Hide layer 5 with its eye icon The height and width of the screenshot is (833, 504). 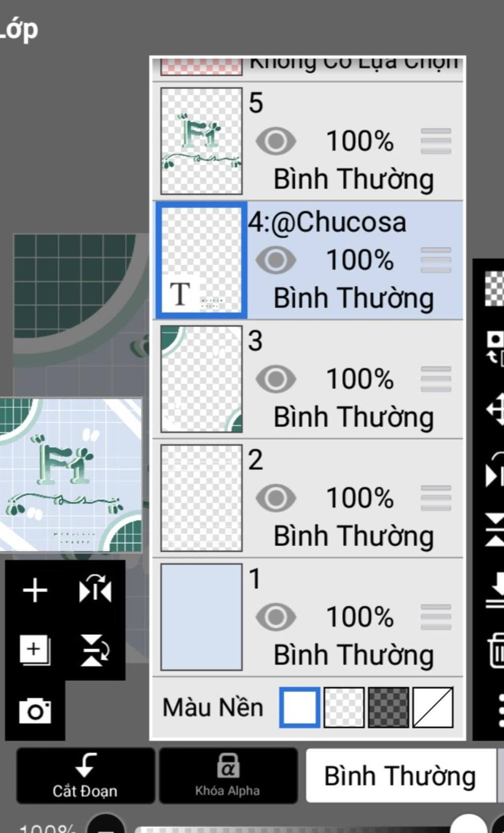pos(276,141)
